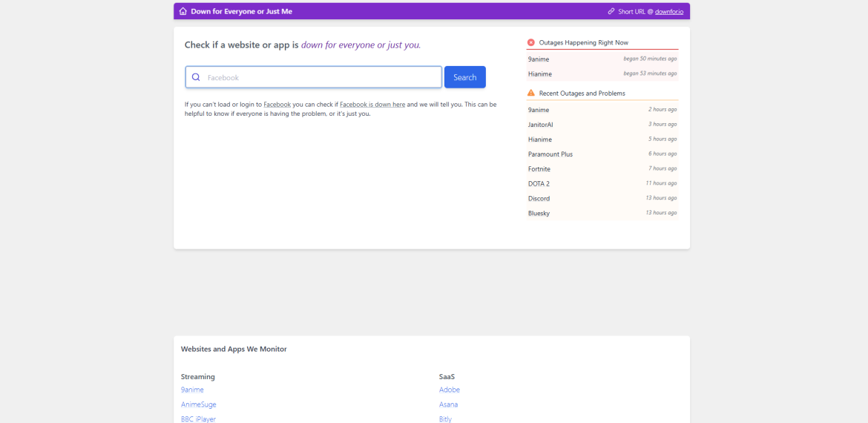
Task: Click the link chain icon beside Short URL
Action: 611,11
